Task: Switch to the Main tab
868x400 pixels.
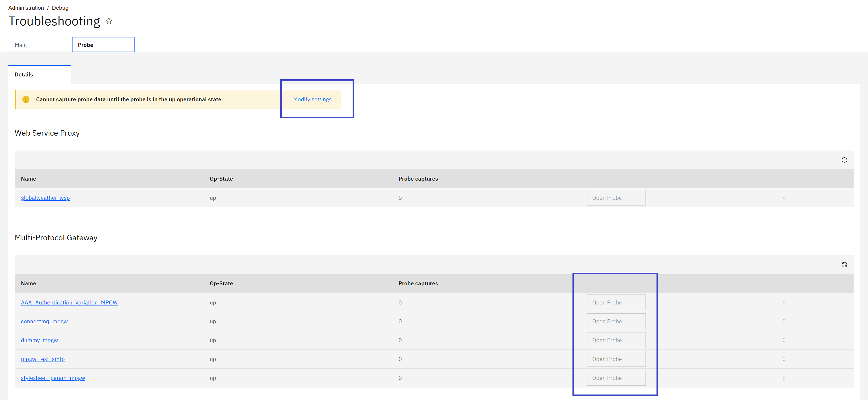Action: (21, 45)
